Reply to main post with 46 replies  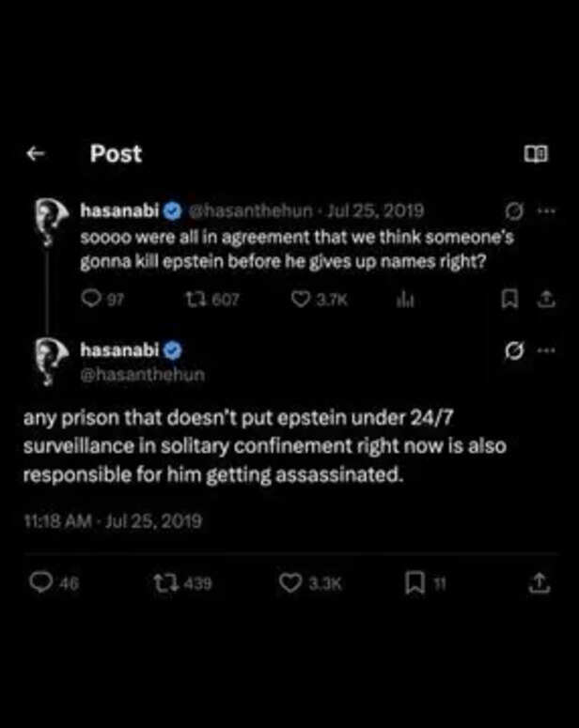point(40,583)
